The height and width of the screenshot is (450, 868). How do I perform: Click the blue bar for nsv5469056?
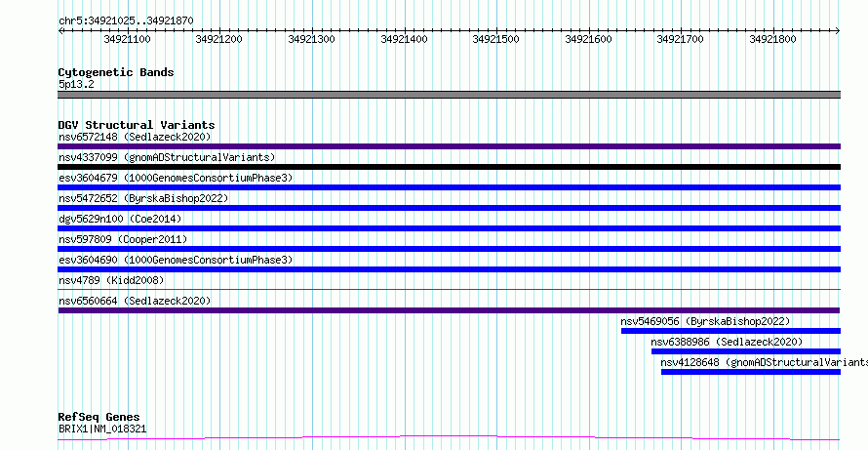pyautogui.click(x=730, y=331)
